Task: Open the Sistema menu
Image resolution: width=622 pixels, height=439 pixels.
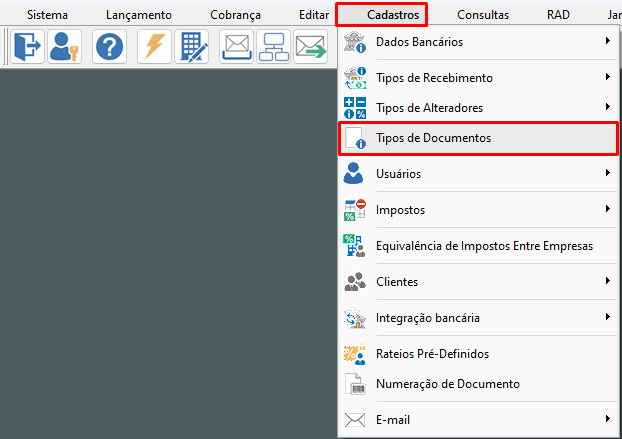Action: point(47,15)
